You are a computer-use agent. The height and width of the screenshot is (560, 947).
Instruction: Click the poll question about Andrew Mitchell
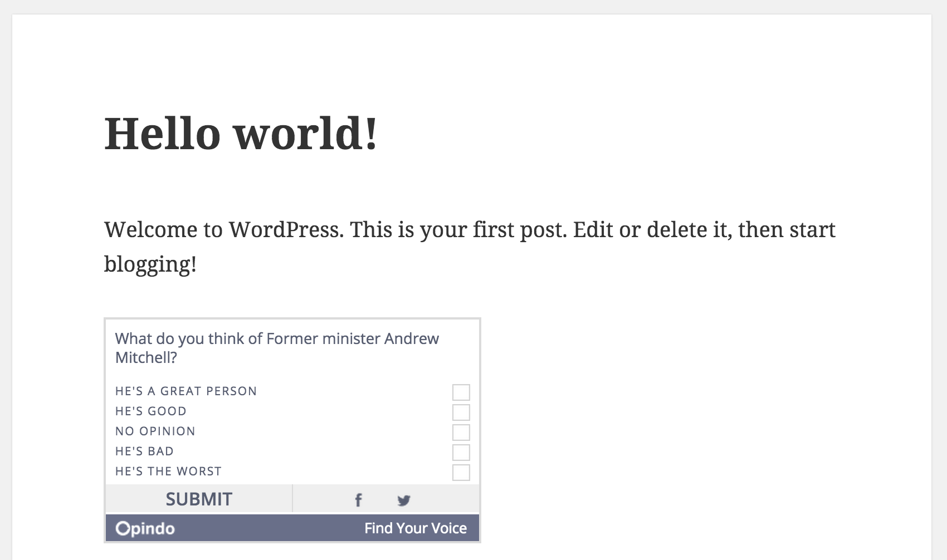(277, 348)
